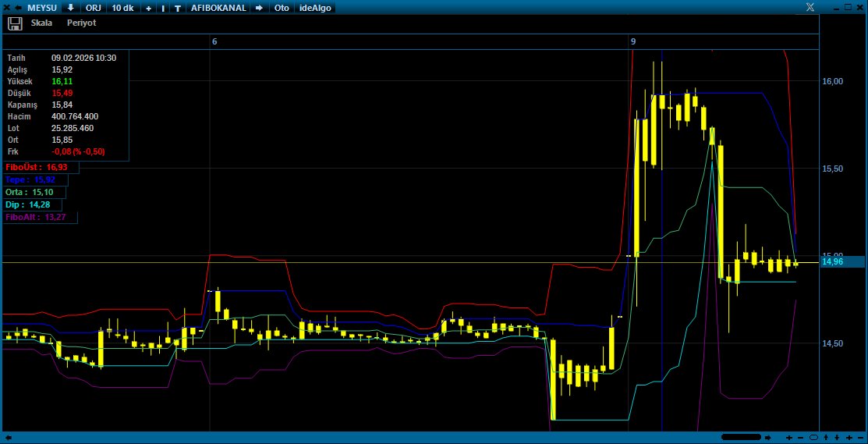Open the Skala menu

click(x=41, y=23)
